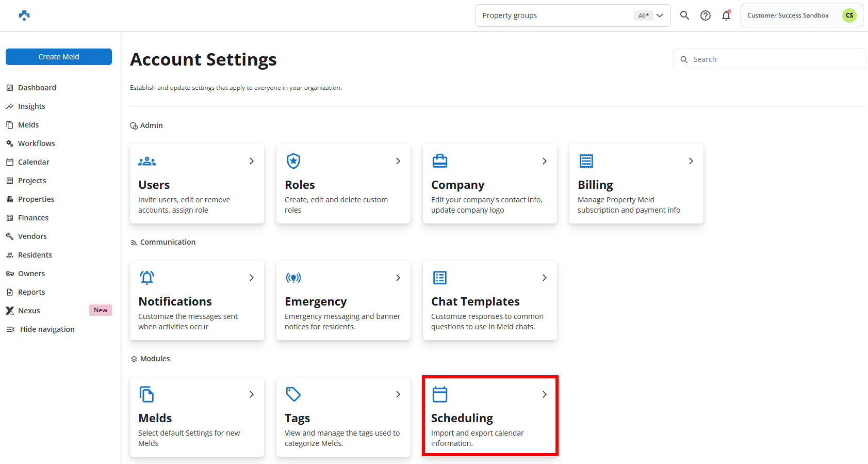
Task: Click the Users people icon
Action: pos(147,162)
